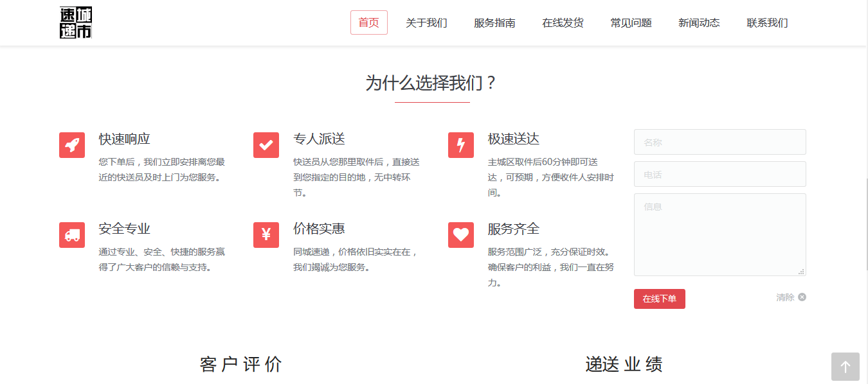The width and height of the screenshot is (868, 384).
Task: Click the truck icon beside 安全专业
Action: click(x=72, y=235)
